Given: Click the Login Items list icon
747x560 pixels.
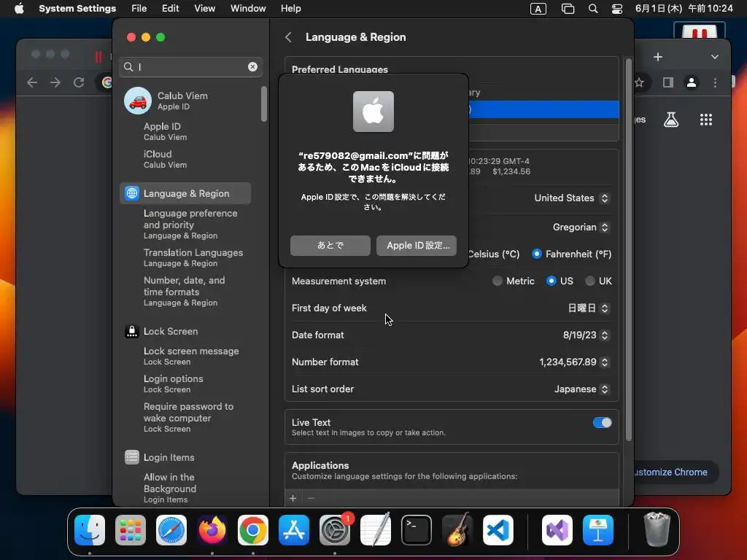Looking at the screenshot, I should [132, 457].
